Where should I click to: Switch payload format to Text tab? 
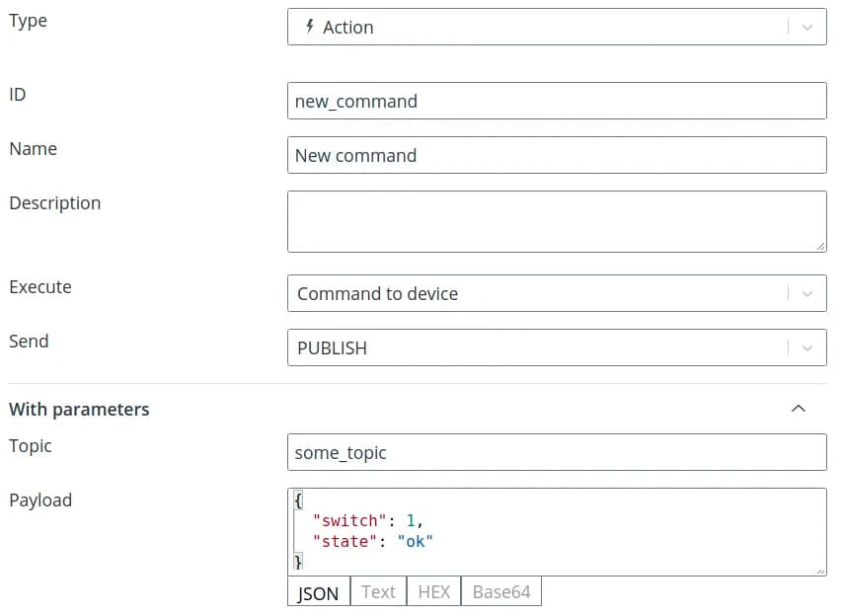pos(377,592)
